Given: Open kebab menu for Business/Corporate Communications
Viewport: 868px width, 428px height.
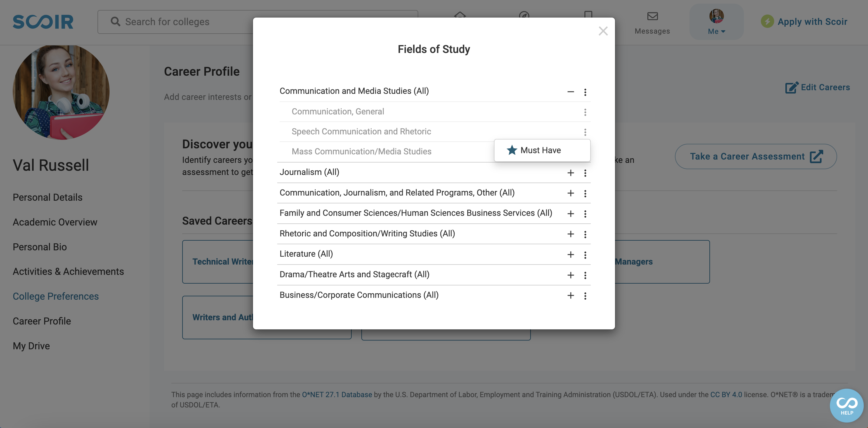Looking at the screenshot, I should coord(585,295).
